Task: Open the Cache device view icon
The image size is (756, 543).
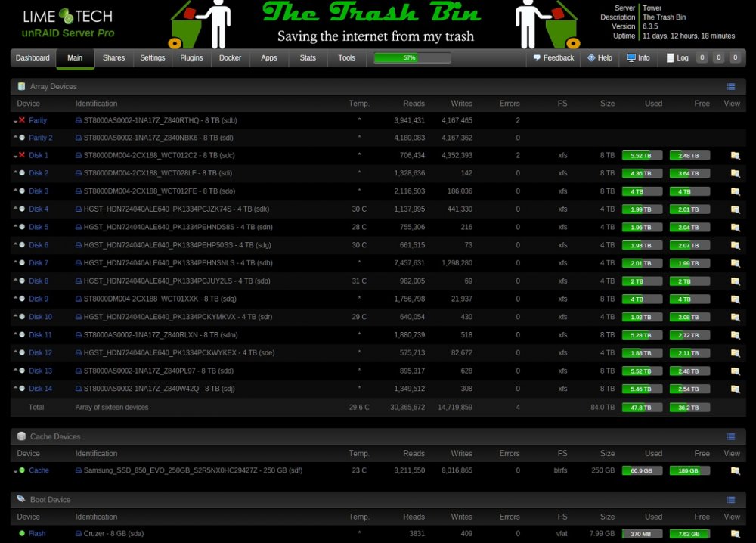Action: 735,470
